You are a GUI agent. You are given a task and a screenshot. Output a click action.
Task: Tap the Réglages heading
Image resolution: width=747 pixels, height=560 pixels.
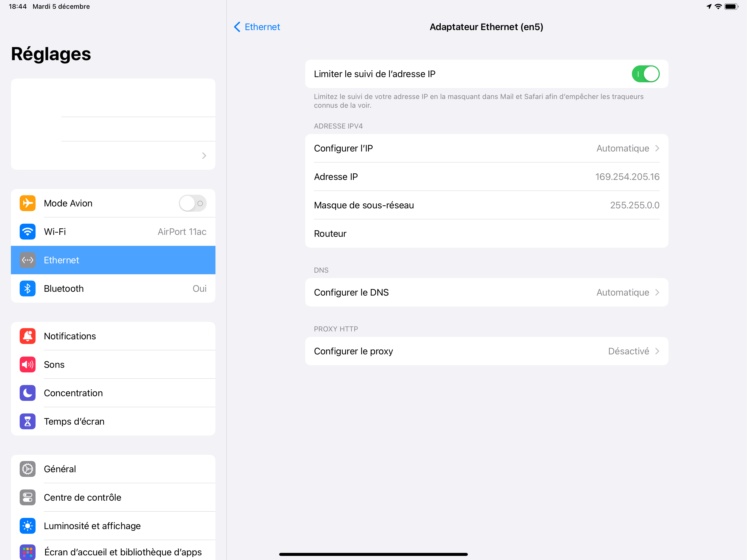tap(51, 54)
